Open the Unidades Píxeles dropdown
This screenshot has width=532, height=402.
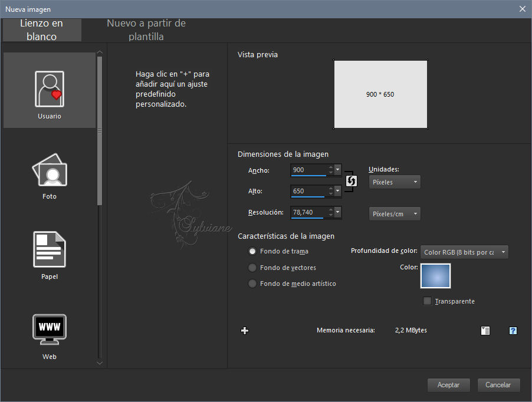click(x=395, y=182)
